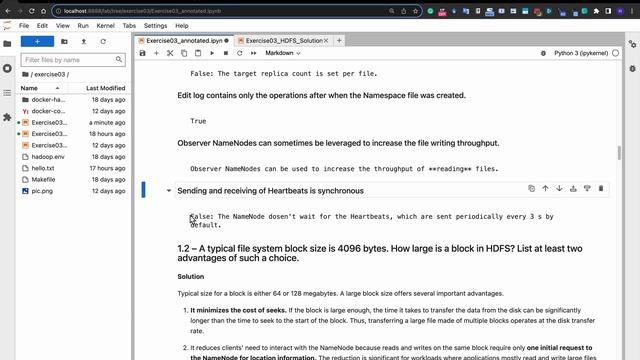Screen dimensions: 640x360
Task: Insert a cell below with plus icon
Action: click(156, 53)
